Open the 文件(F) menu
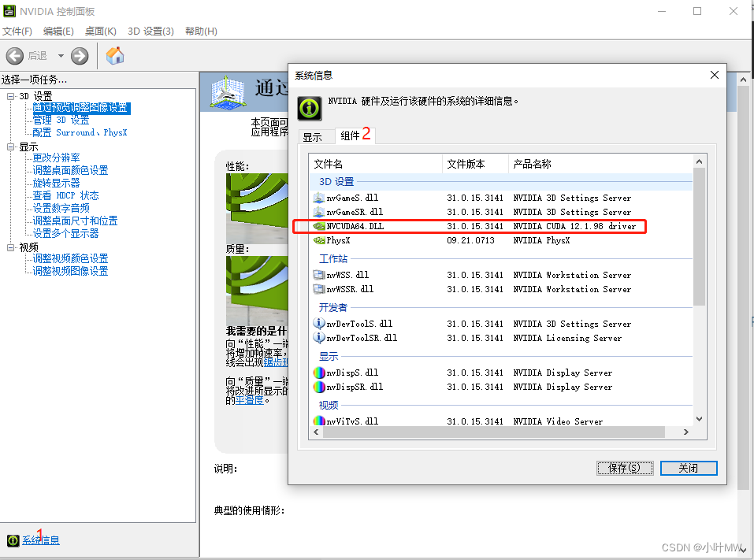This screenshot has width=754, height=560. (17, 32)
